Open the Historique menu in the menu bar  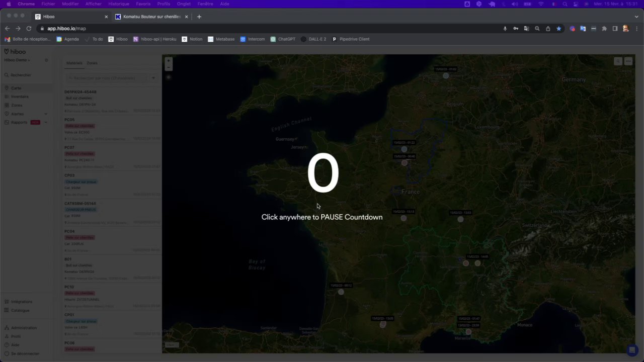tap(119, 4)
